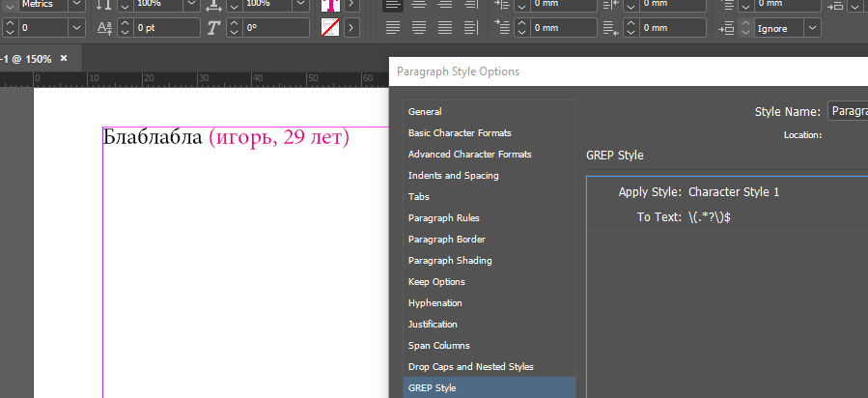Click the Style Name input field

[x=847, y=112]
